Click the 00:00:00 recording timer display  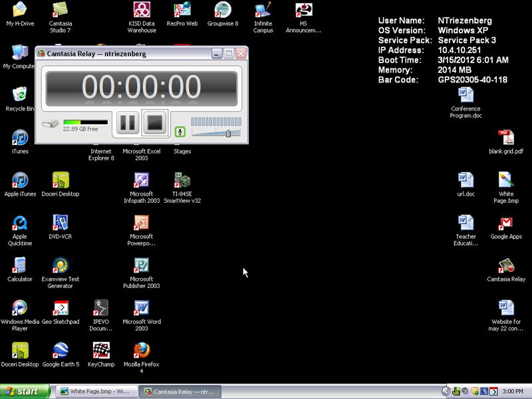click(142, 87)
